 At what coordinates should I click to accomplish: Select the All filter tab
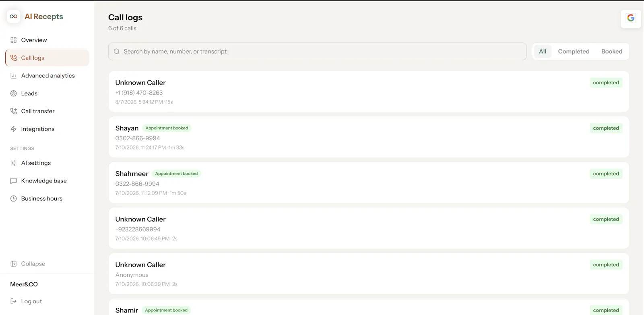pyautogui.click(x=543, y=52)
